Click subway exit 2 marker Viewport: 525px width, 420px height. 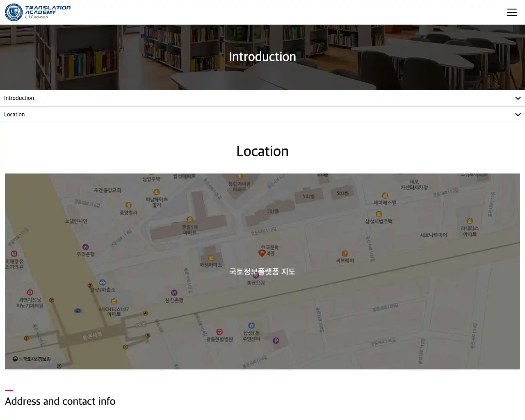[51, 300]
